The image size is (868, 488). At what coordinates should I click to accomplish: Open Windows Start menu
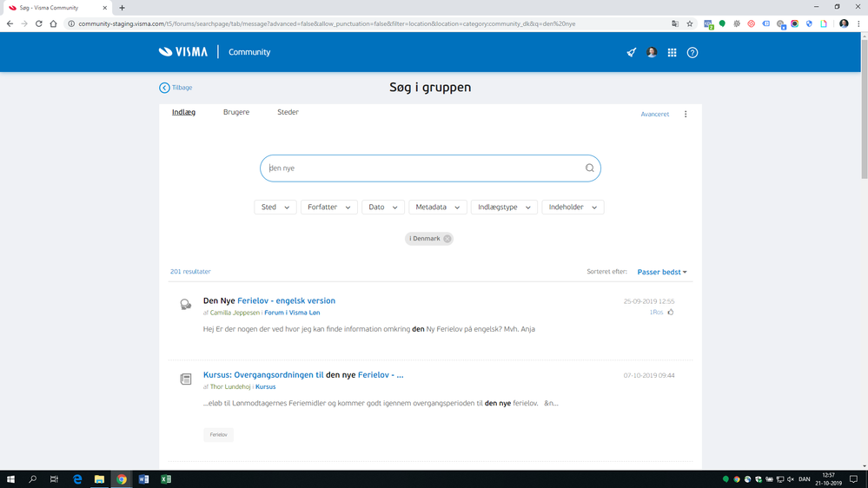pyautogui.click(x=10, y=479)
